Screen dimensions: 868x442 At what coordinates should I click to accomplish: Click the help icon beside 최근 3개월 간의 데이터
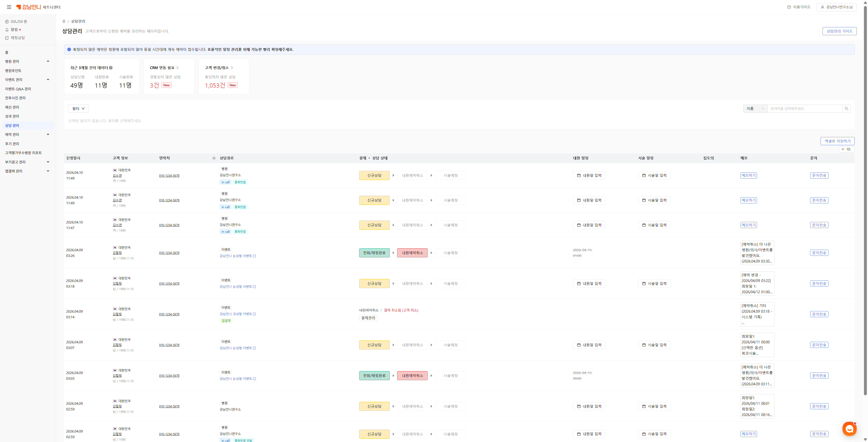[111, 68]
